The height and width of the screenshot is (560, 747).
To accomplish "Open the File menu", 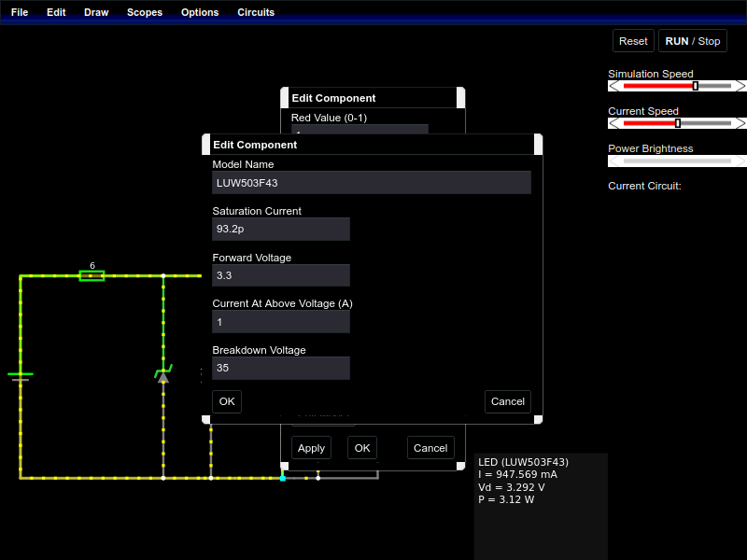I will [x=20, y=12].
